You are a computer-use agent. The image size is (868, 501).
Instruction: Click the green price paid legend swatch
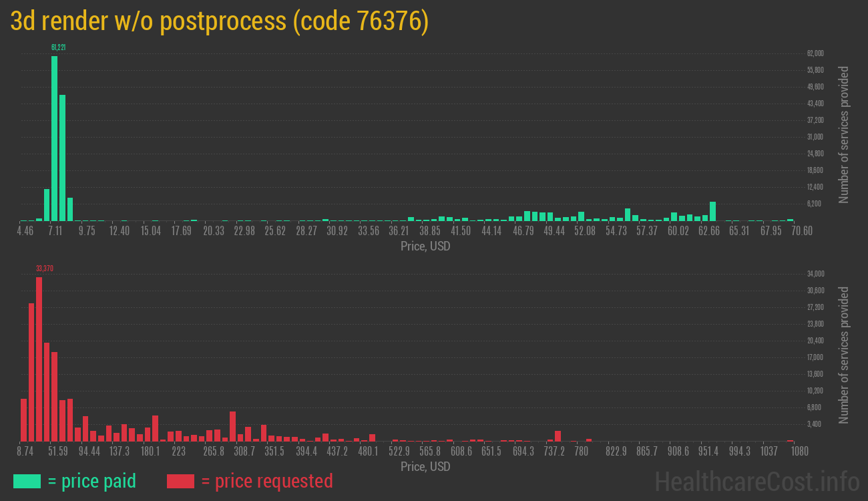click(x=27, y=481)
